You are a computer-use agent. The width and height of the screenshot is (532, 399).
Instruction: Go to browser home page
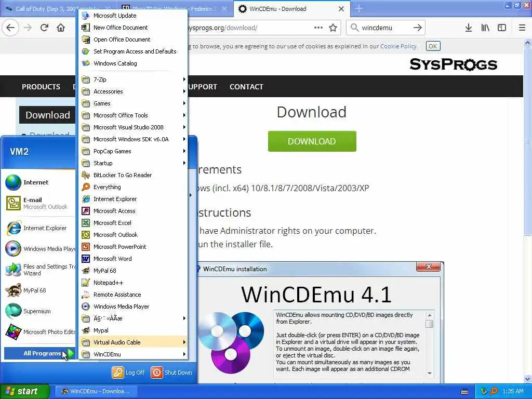(x=61, y=28)
